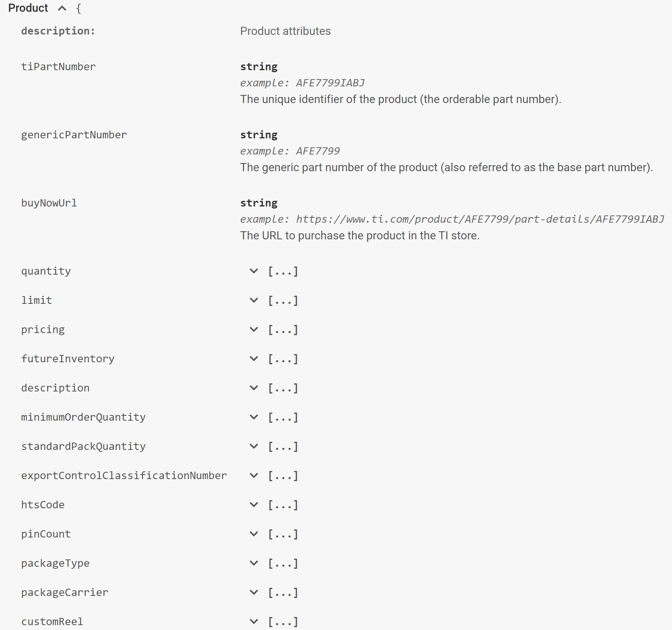The width and height of the screenshot is (672, 630).
Task: Expand the customReel property chevron
Action: pos(254,621)
